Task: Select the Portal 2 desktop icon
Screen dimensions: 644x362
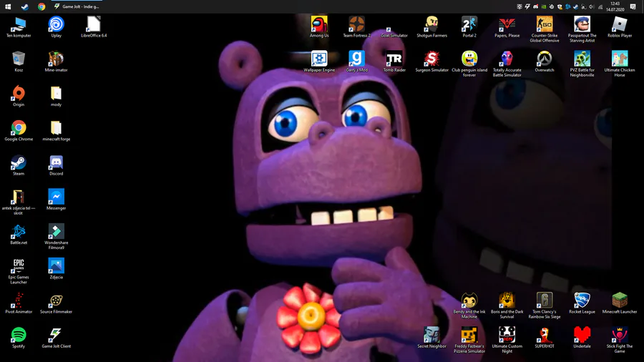Action: [469, 27]
